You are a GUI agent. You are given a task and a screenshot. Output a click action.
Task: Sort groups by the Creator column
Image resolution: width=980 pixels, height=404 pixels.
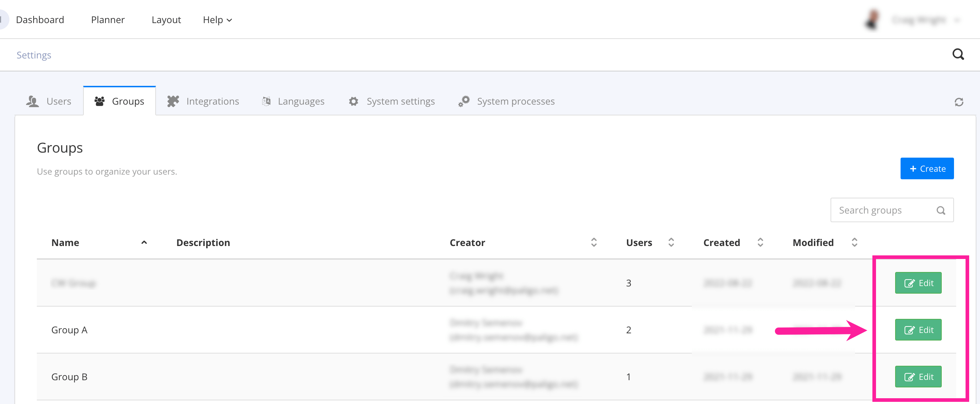click(x=594, y=242)
